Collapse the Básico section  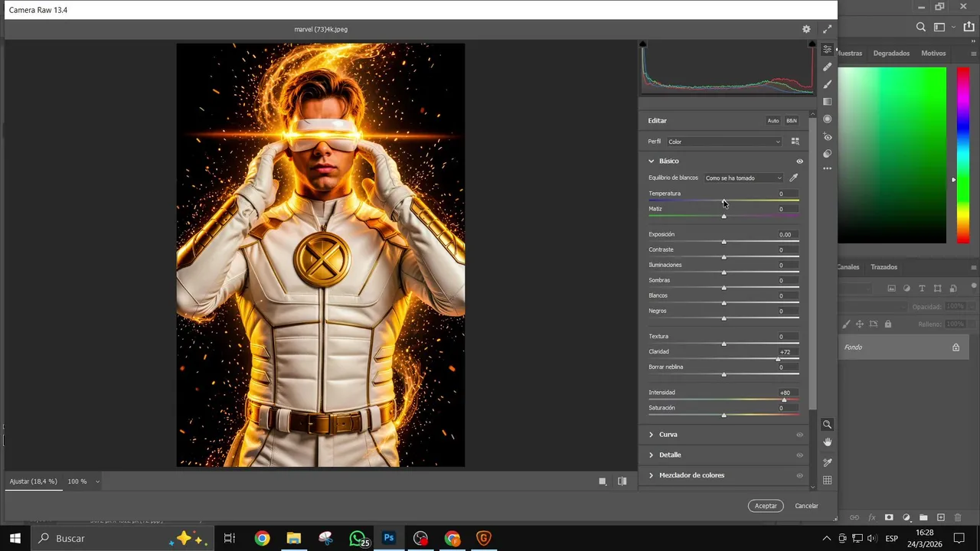coord(652,161)
